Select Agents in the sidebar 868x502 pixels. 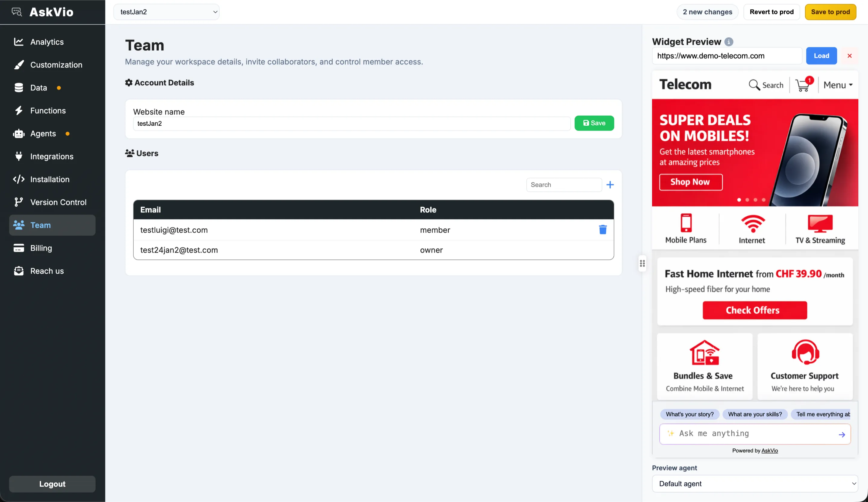coord(52,133)
